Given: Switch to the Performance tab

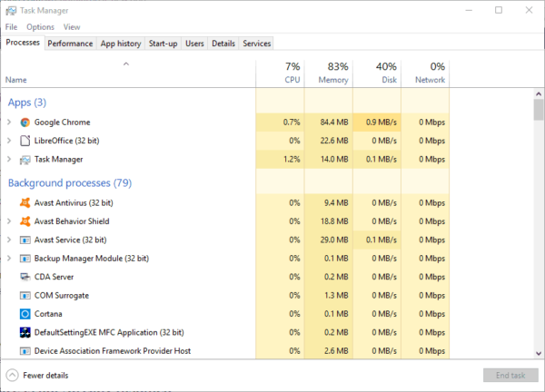Looking at the screenshot, I should (70, 44).
